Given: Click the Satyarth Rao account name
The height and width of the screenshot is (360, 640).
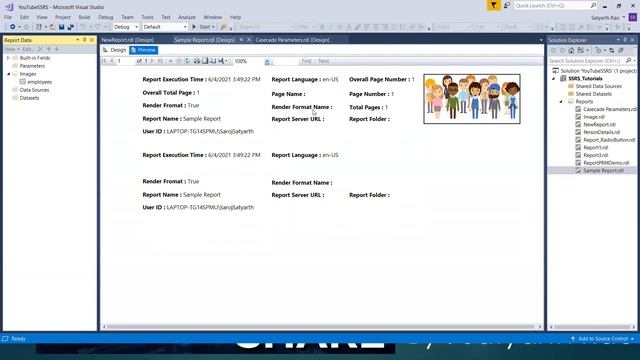Looking at the screenshot, I should pyautogui.click(x=605, y=18).
